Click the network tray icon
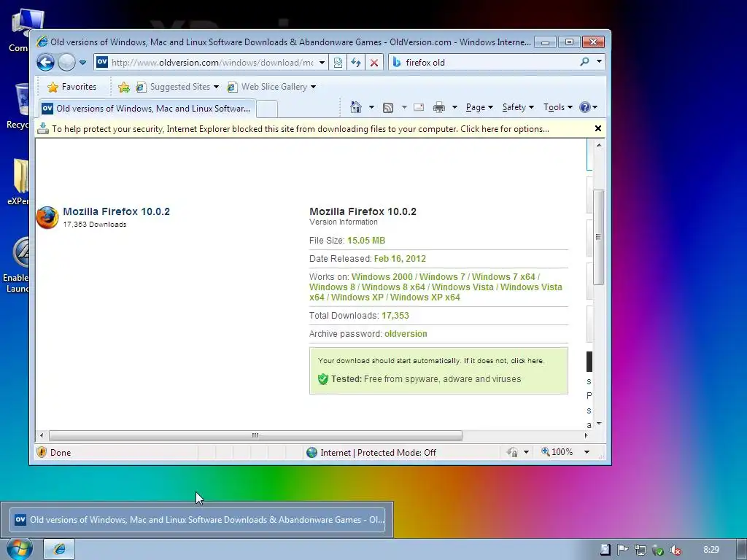The width and height of the screenshot is (747, 560). 640,550
